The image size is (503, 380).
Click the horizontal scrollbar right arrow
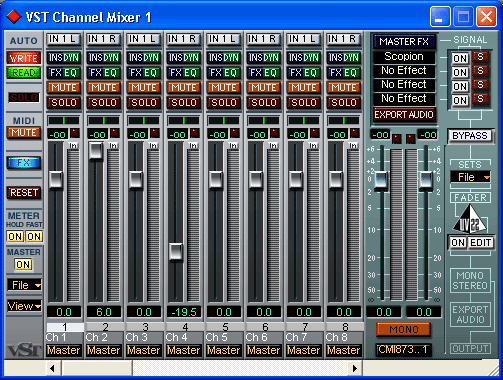[x=355, y=368]
